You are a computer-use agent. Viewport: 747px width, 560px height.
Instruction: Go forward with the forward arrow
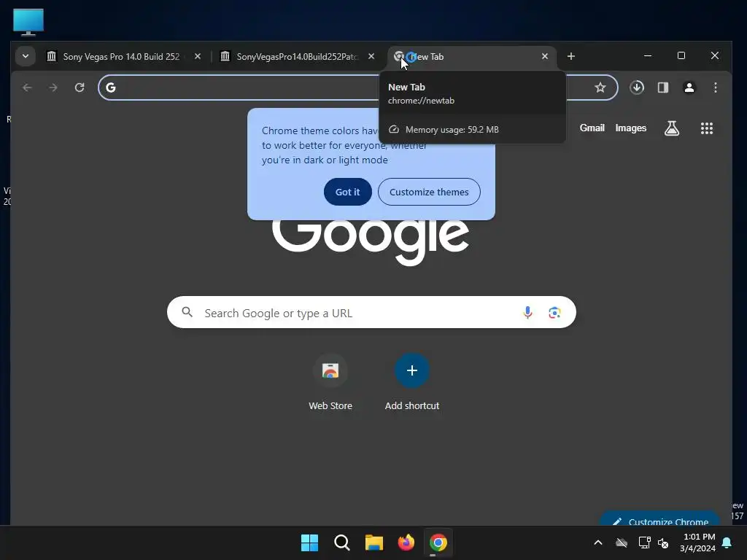point(53,87)
